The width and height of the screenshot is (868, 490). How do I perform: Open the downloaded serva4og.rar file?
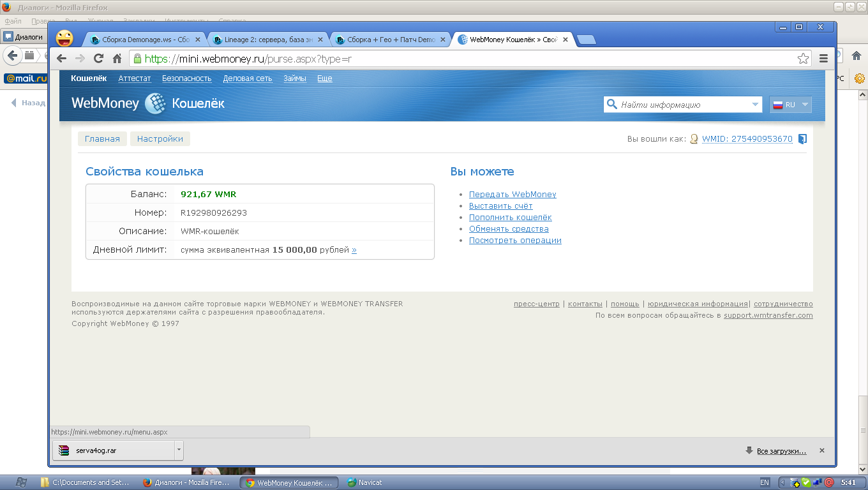click(x=114, y=450)
